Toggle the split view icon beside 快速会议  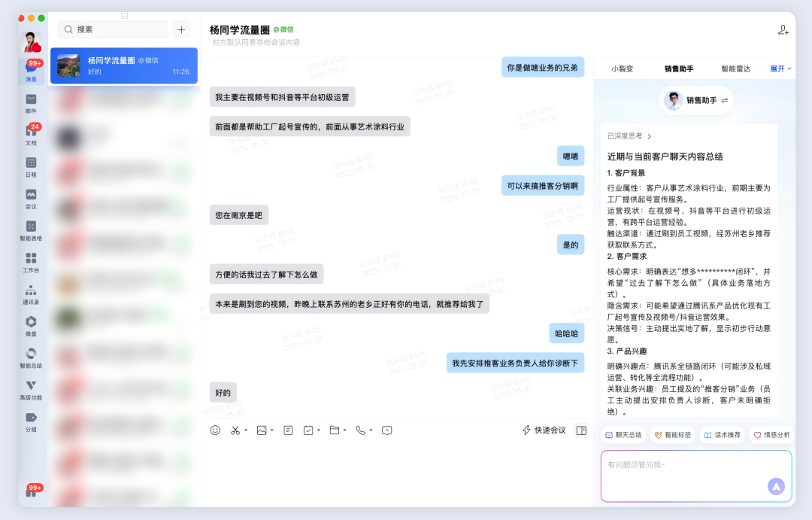[580, 430]
